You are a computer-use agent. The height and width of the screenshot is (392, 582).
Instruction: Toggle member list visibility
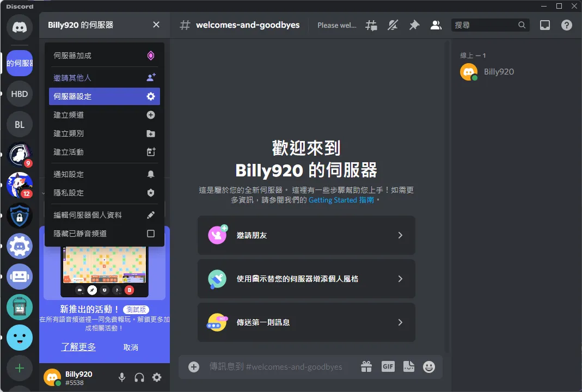pos(436,25)
